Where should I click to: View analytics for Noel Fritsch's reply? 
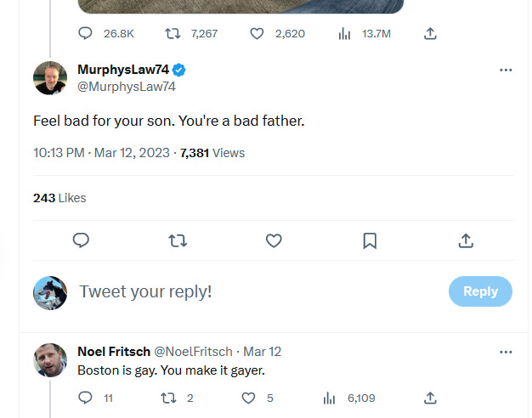[331, 398]
